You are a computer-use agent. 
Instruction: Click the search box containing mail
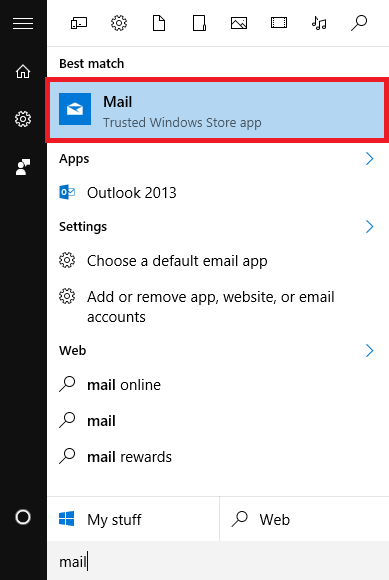[x=218, y=561]
